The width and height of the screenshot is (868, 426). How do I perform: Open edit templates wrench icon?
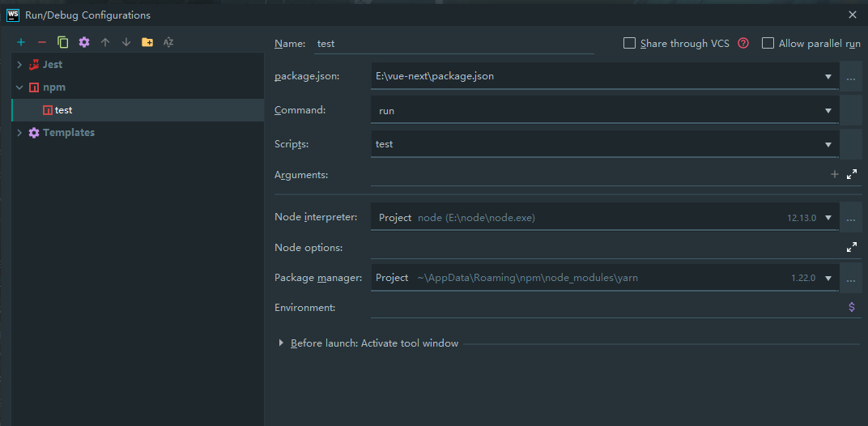[84, 42]
